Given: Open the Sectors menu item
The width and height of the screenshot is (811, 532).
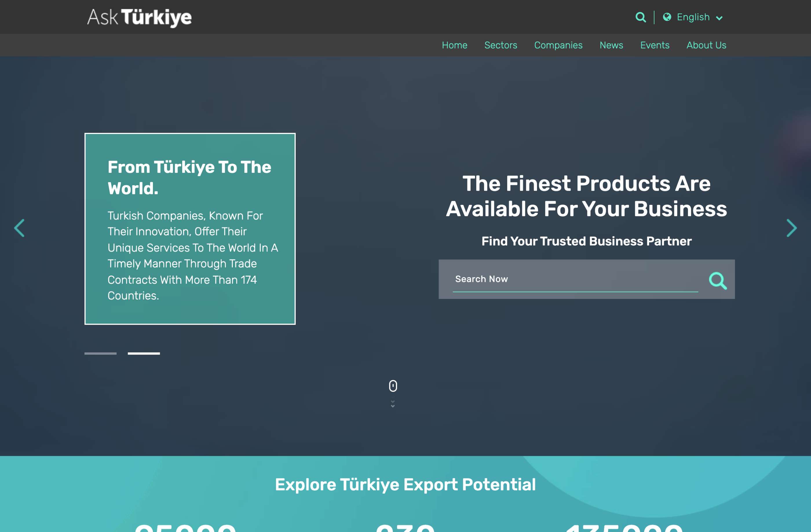Looking at the screenshot, I should [501, 45].
